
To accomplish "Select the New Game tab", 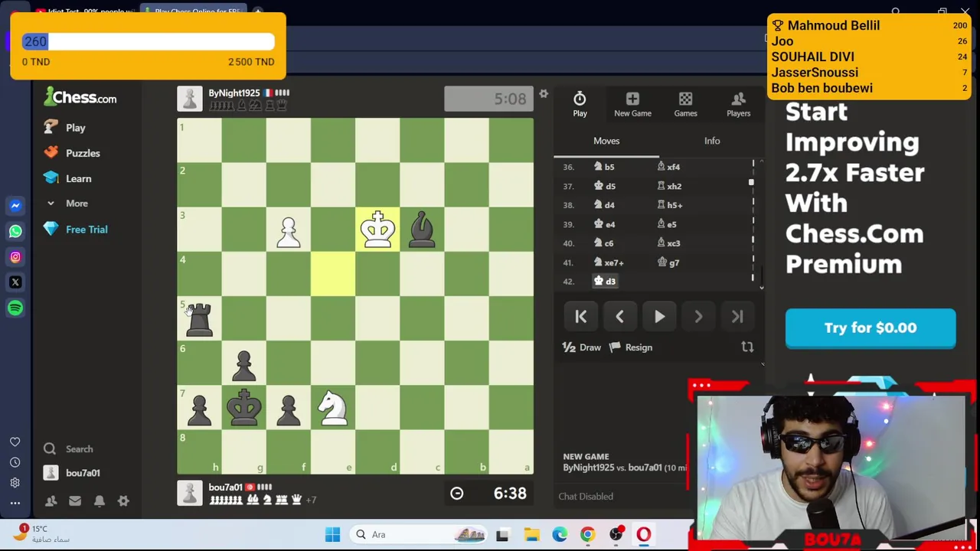I will coord(632,103).
